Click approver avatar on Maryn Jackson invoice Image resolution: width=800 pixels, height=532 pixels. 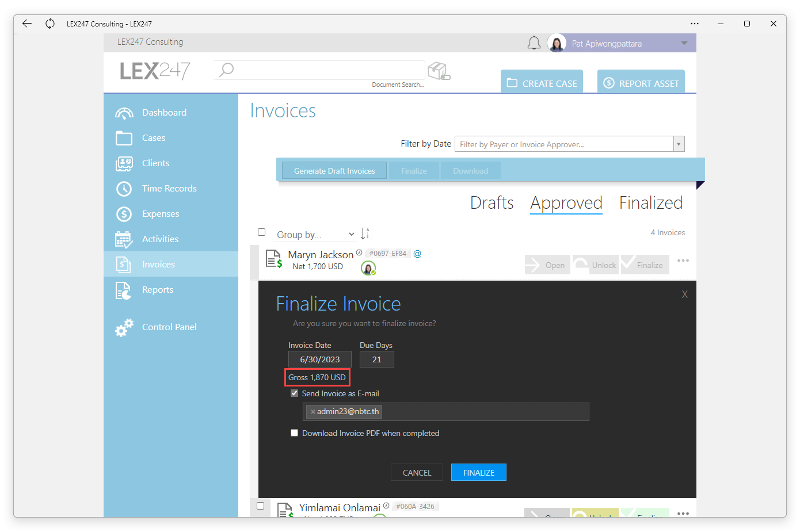pos(368,268)
